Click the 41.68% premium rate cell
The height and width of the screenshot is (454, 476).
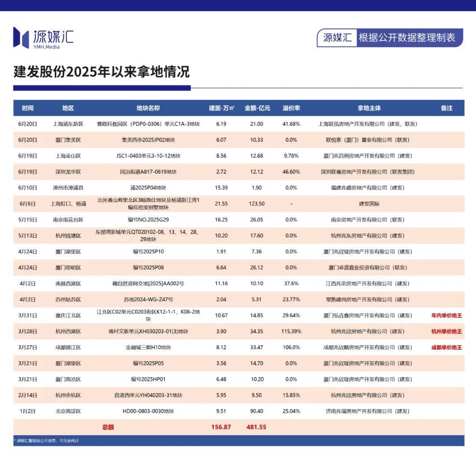click(x=291, y=124)
